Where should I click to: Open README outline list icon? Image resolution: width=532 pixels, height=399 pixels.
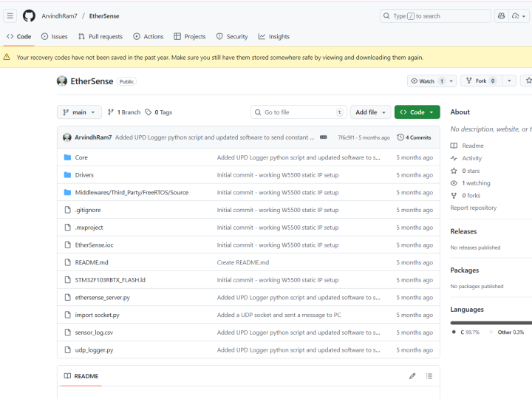tap(429, 376)
